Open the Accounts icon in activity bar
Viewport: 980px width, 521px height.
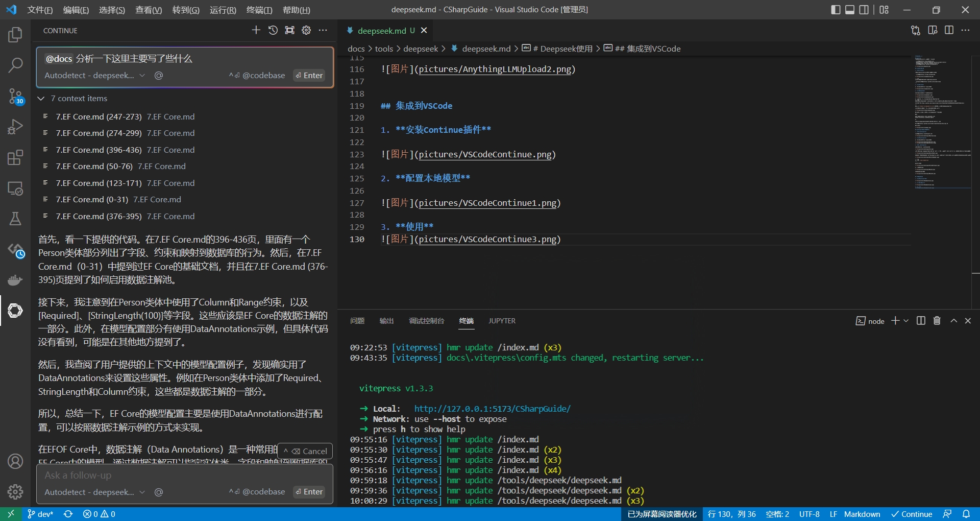(x=15, y=461)
